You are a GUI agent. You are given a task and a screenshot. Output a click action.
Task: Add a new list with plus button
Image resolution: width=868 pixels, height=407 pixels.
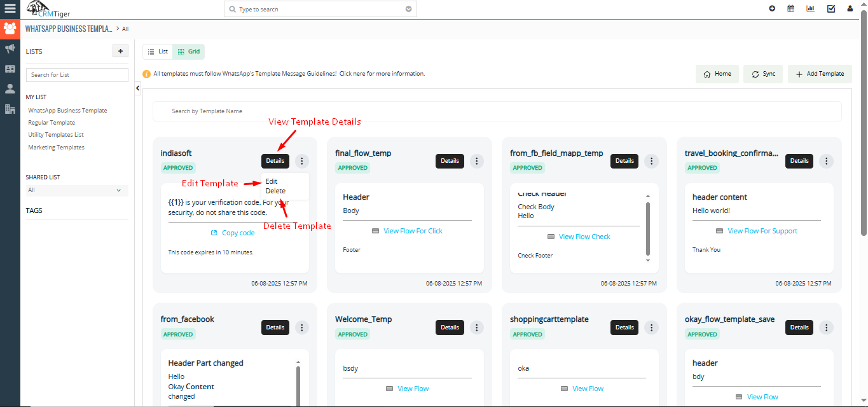click(x=120, y=52)
